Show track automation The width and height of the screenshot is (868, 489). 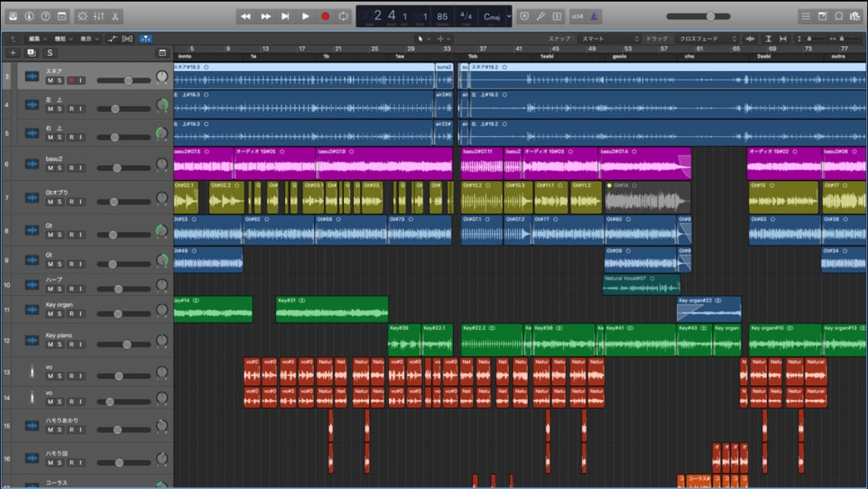click(x=112, y=39)
